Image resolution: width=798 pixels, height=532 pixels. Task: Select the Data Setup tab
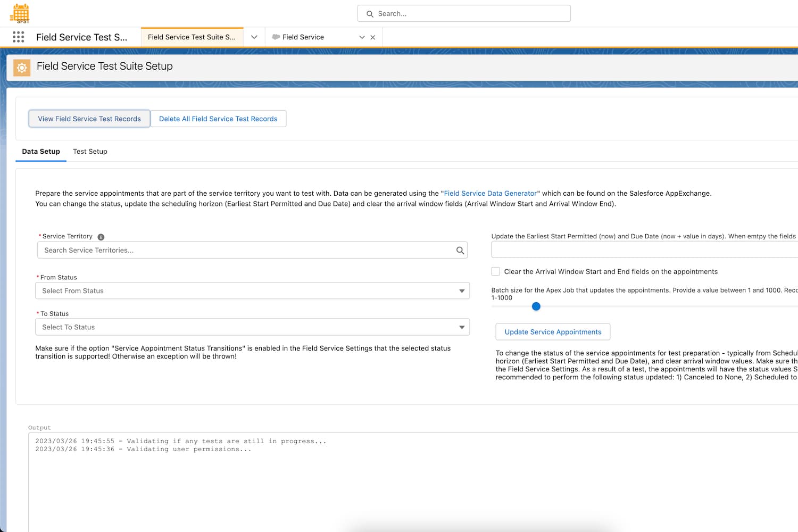click(41, 152)
